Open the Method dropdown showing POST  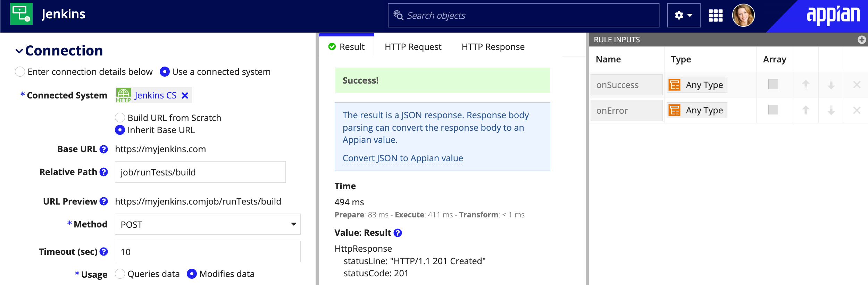coord(207,224)
